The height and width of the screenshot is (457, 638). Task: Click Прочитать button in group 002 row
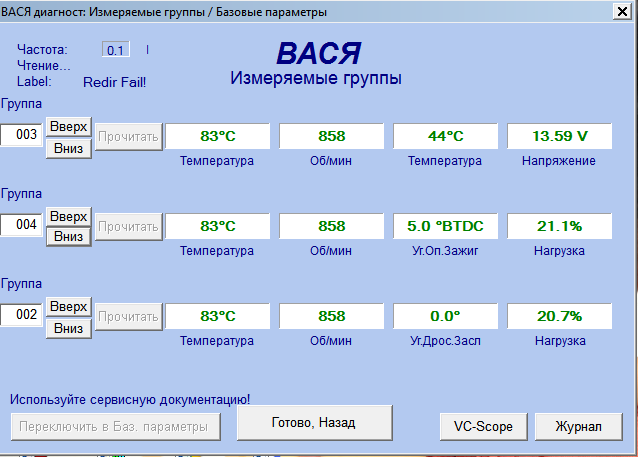129,317
